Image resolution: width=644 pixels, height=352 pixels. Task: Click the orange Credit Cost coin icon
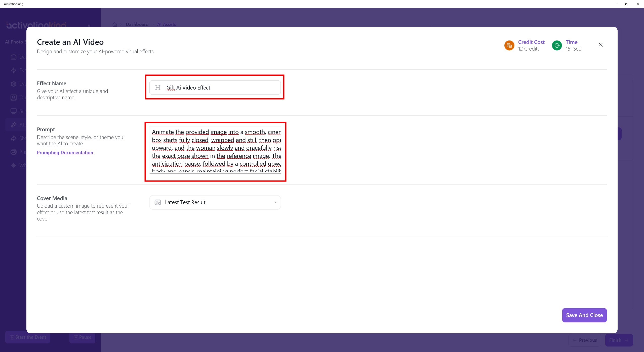coord(509,46)
